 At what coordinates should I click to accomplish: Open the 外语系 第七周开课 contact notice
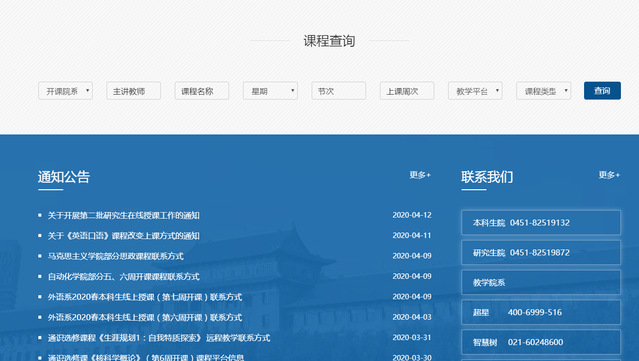click(145, 297)
